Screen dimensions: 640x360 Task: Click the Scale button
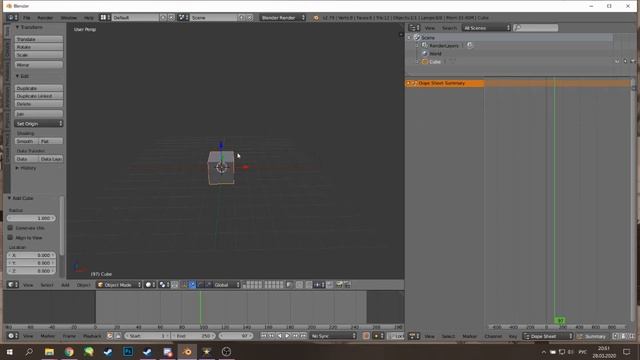click(39, 55)
